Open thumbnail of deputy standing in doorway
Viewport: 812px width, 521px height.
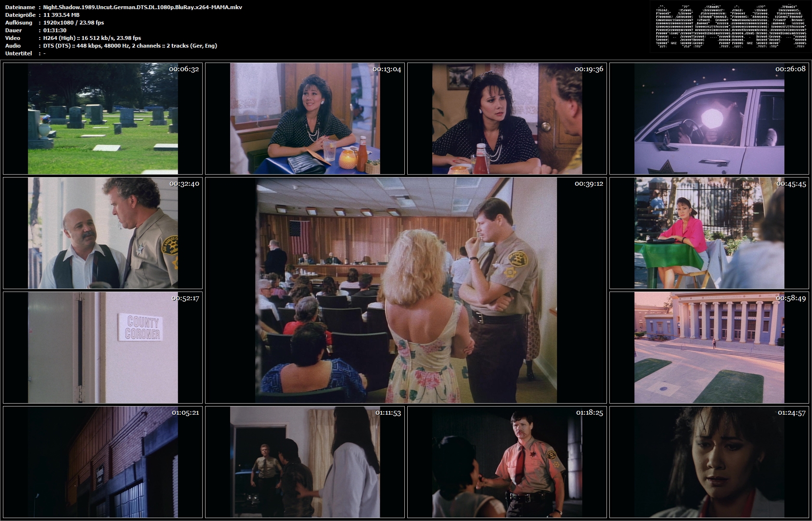(x=305, y=462)
